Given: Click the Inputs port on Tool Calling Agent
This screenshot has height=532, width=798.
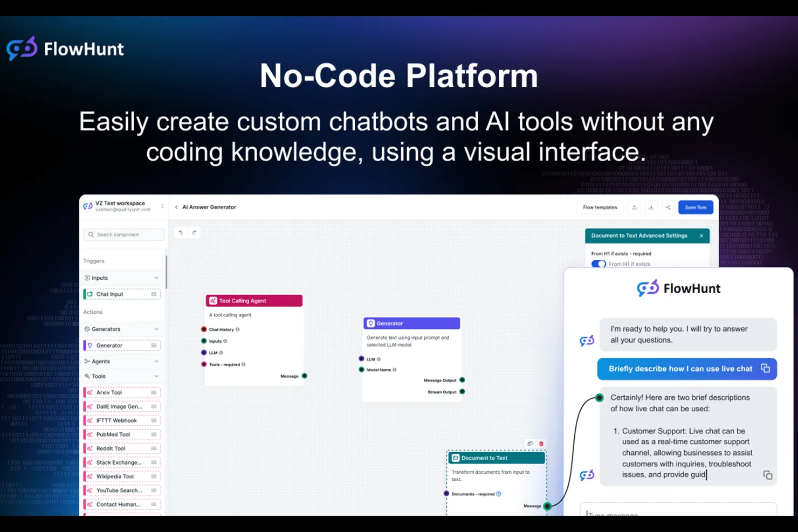Looking at the screenshot, I should [x=204, y=341].
